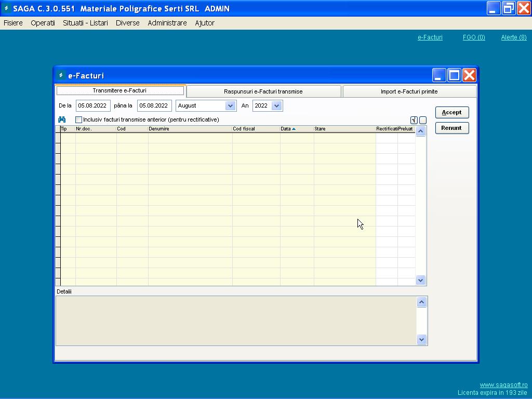Open the Administrare menu
The image size is (532, 399).
tap(167, 23)
